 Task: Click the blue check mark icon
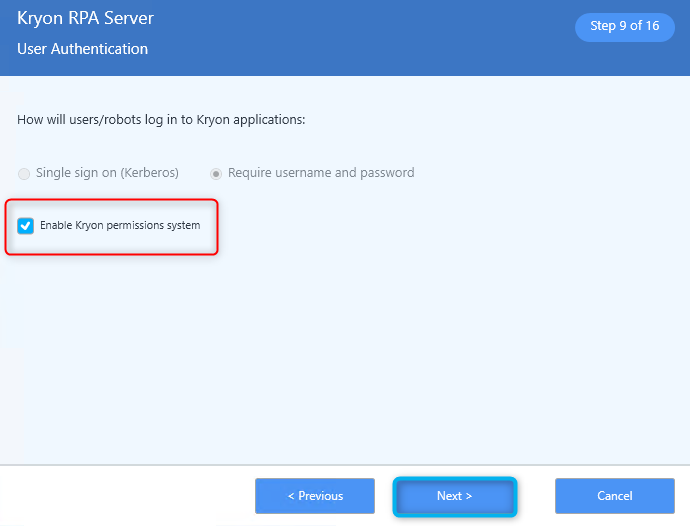[26, 226]
